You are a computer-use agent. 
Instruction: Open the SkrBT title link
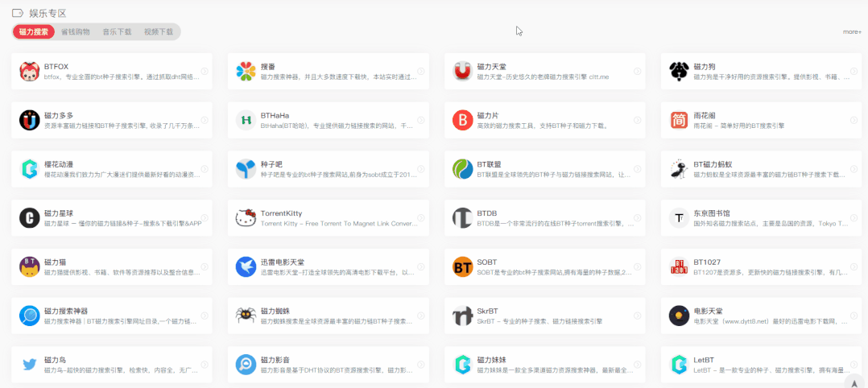tap(488, 311)
